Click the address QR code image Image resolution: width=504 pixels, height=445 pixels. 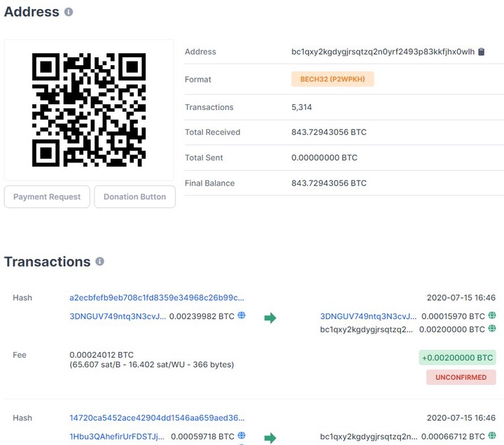pyautogui.click(x=89, y=110)
